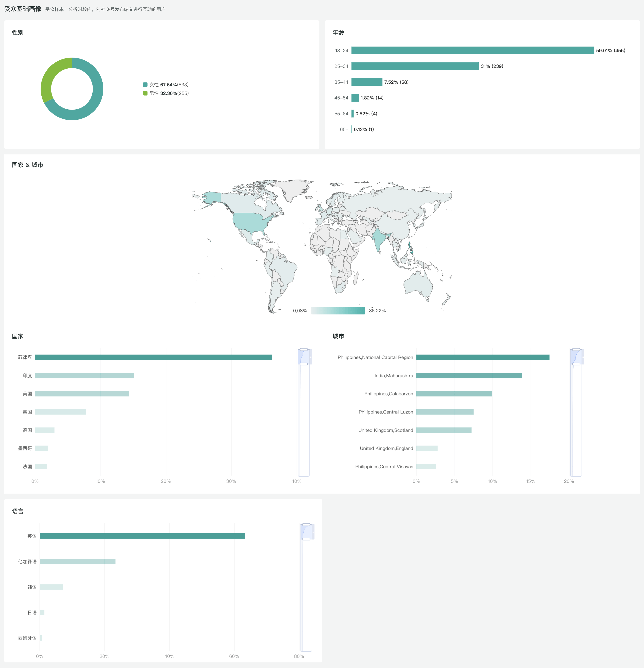The image size is (644, 668).
Task: Click the 他加禄语 language bar
Action: point(77,561)
